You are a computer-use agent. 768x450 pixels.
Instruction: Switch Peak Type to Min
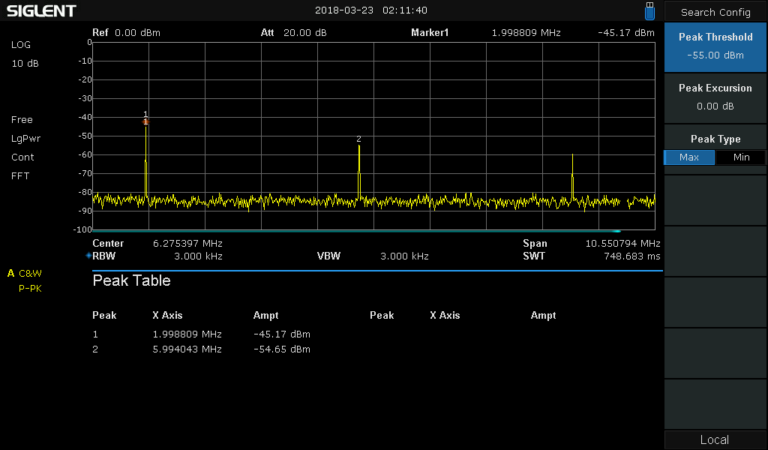[x=740, y=157]
